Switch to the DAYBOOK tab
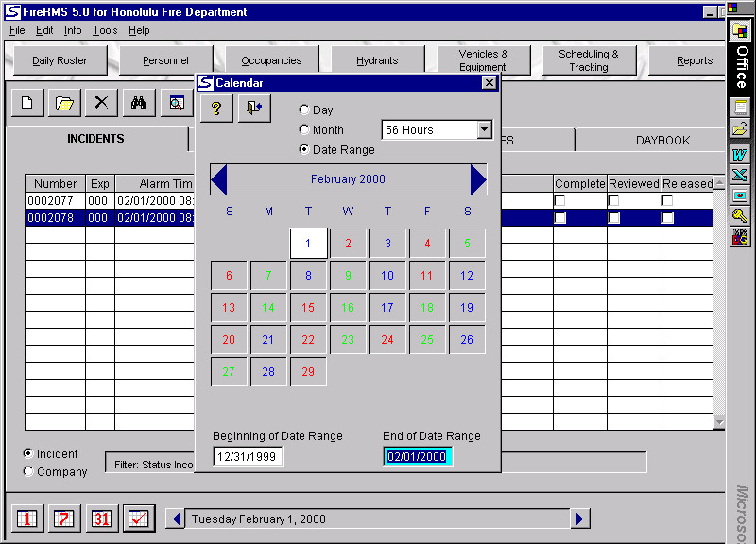 [662, 140]
